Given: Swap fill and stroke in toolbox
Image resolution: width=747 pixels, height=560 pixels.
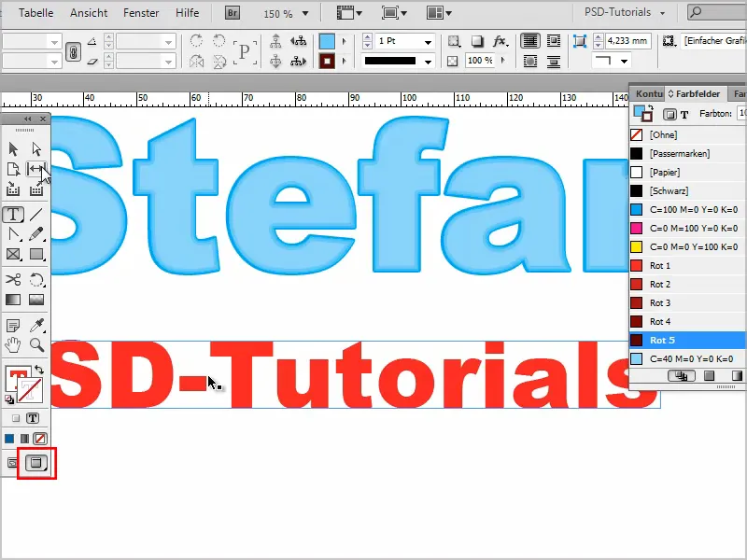Looking at the screenshot, I should click(x=39, y=370).
